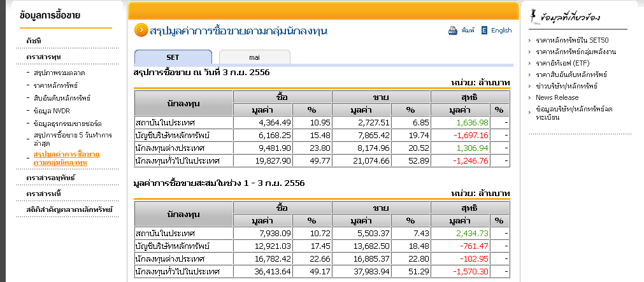The width and height of the screenshot is (644, 282).
Task: Open ราคาหลักทรัพย์ sidebar item
Action: (56, 85)
